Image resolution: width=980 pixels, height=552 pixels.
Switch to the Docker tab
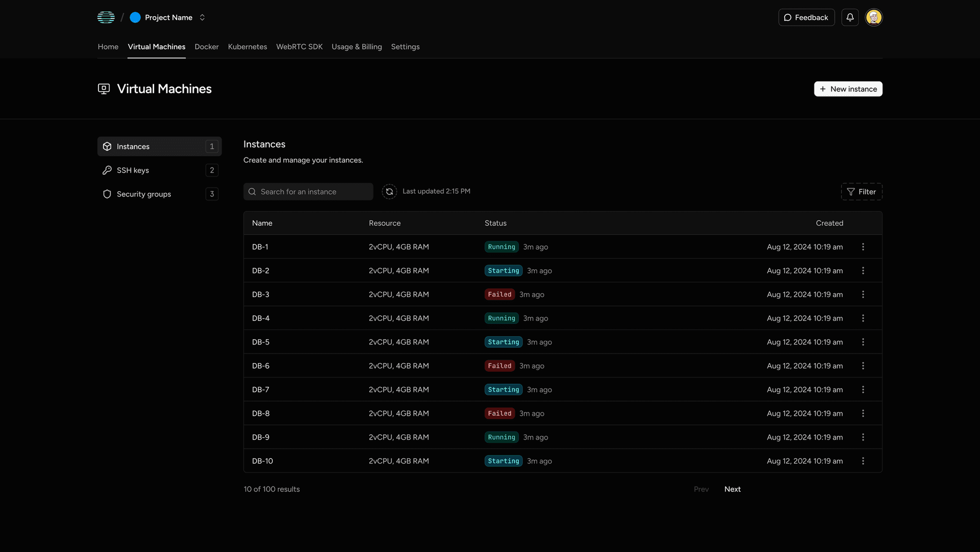pyautogui.click(x=206, y=47)
